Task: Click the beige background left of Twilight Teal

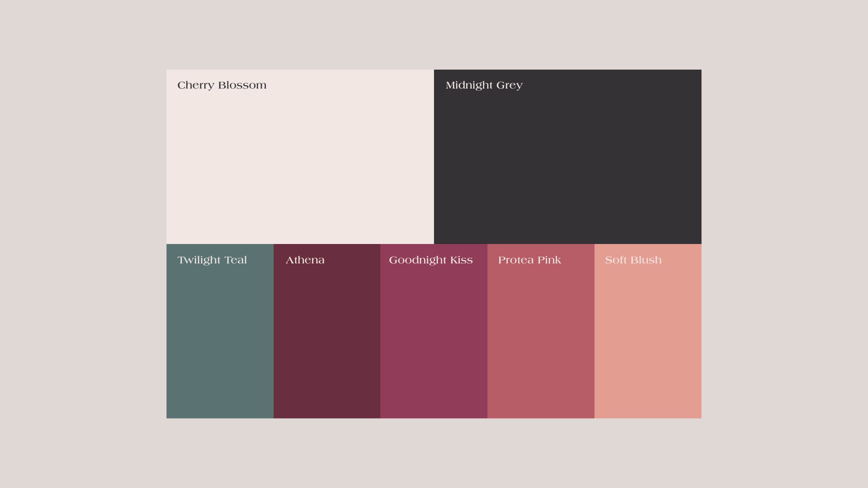Action: [x=83, y=331]
